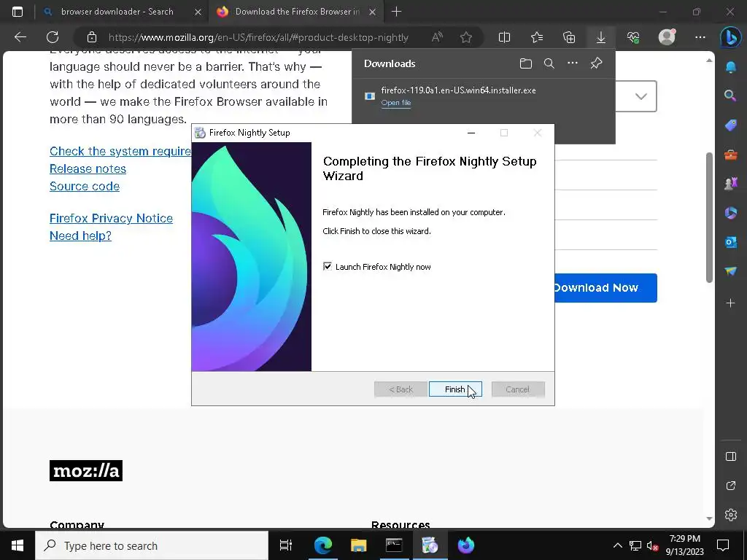Click the taskbar search box

tap(152, 545)
